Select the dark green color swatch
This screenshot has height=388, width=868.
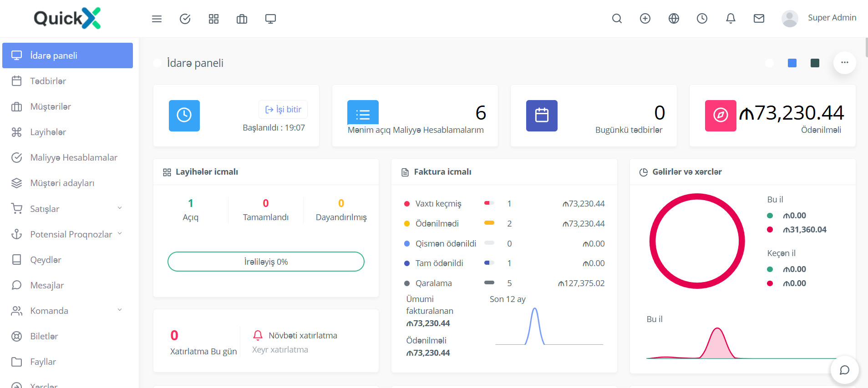pyautogui.click(x=815, y=63)
